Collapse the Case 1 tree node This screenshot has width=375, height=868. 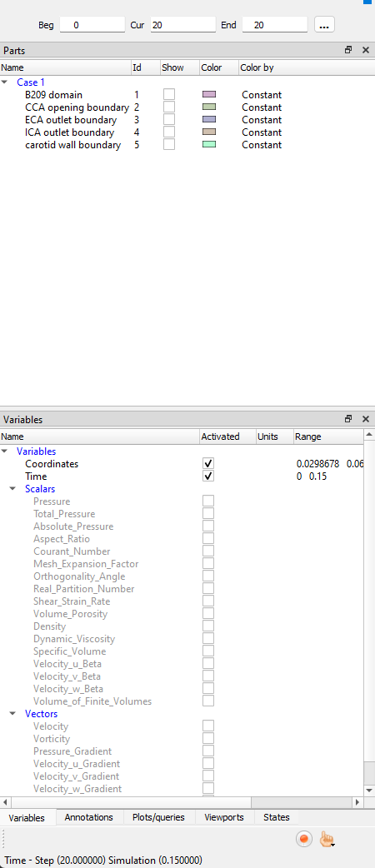(x=5, y=82)
